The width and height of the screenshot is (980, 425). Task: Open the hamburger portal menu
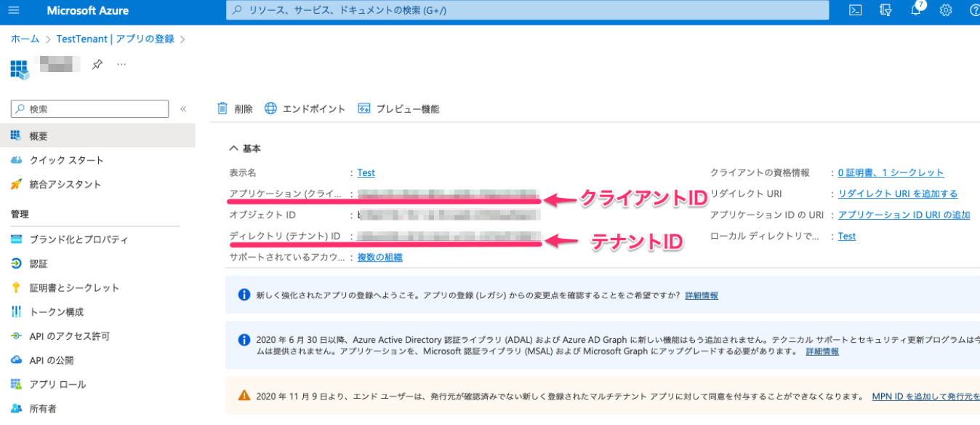coord(14,10)
